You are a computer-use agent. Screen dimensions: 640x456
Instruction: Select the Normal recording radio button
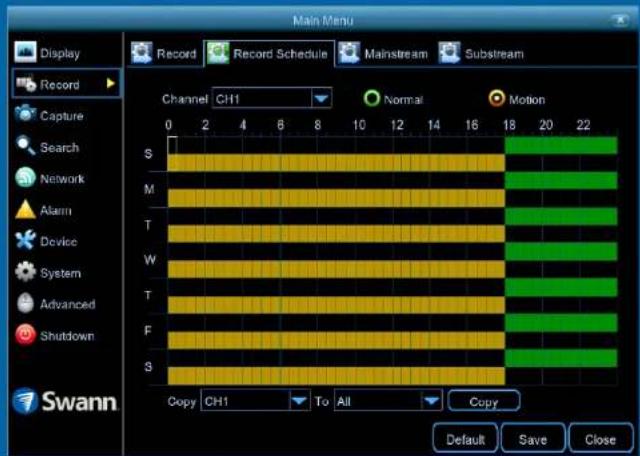371,98
